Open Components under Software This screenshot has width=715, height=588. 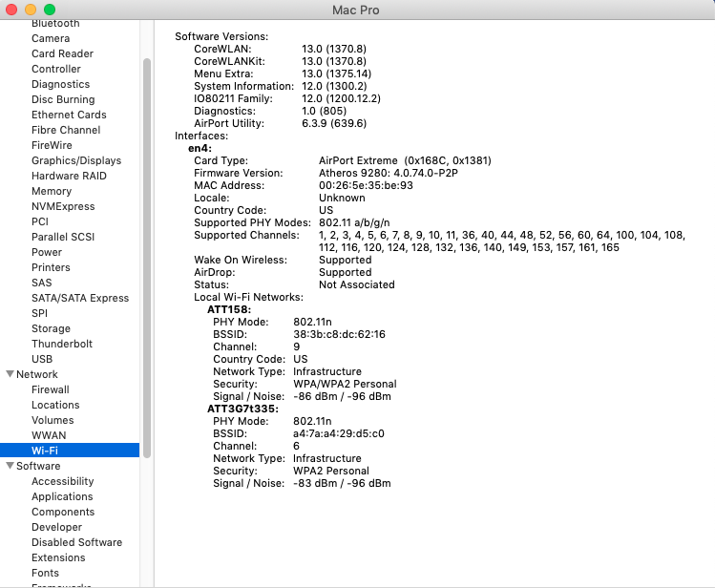pyautogui.click(x=63, y=512)
